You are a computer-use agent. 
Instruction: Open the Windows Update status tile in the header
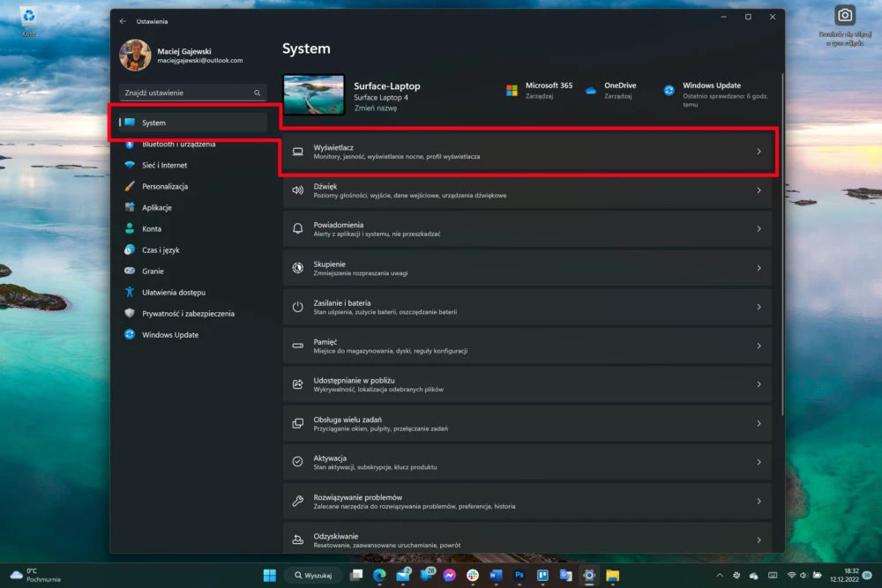click(x=715, y=94)
